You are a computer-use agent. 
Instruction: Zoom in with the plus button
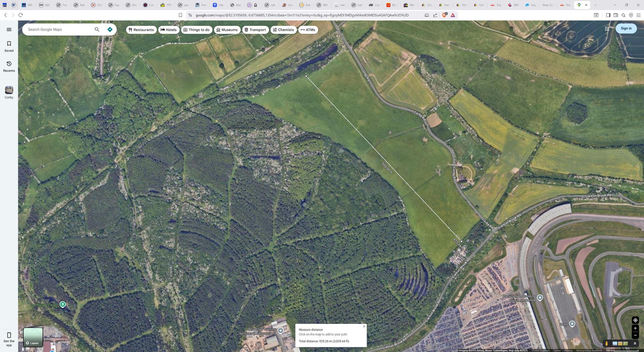click(635, 329)
